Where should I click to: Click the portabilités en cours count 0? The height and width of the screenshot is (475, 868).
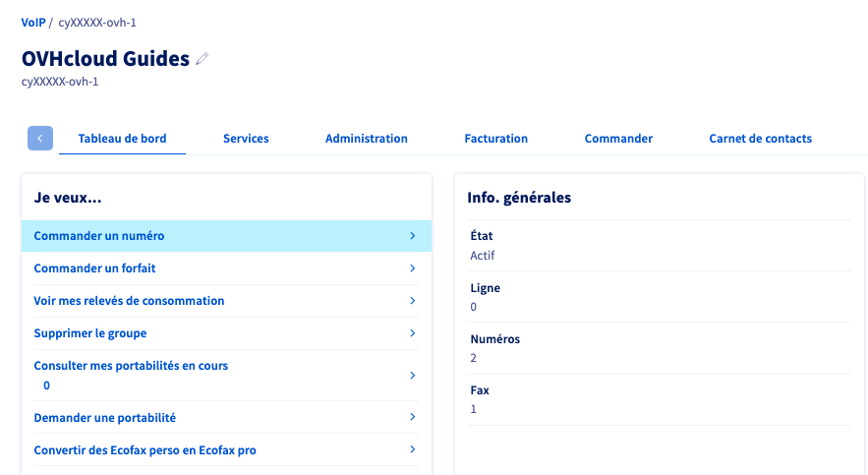click(46, 386)
